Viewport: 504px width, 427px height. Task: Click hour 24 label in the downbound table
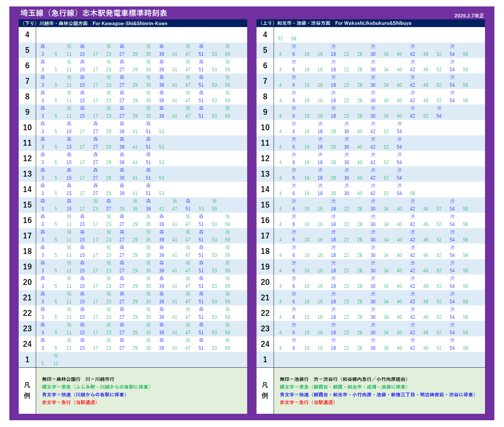(27, 344)
